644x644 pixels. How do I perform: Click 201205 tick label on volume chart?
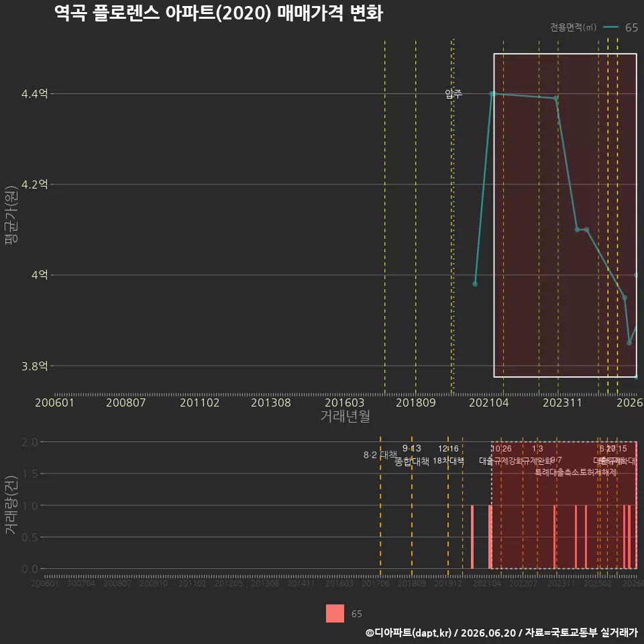229,583
